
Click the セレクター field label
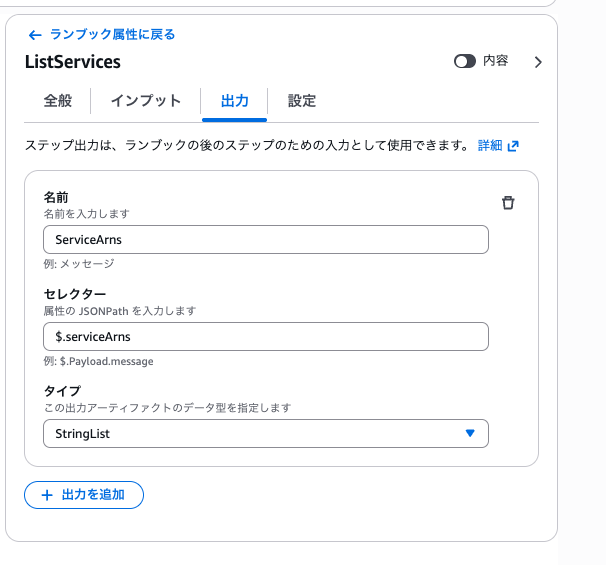tap(75, 294)
